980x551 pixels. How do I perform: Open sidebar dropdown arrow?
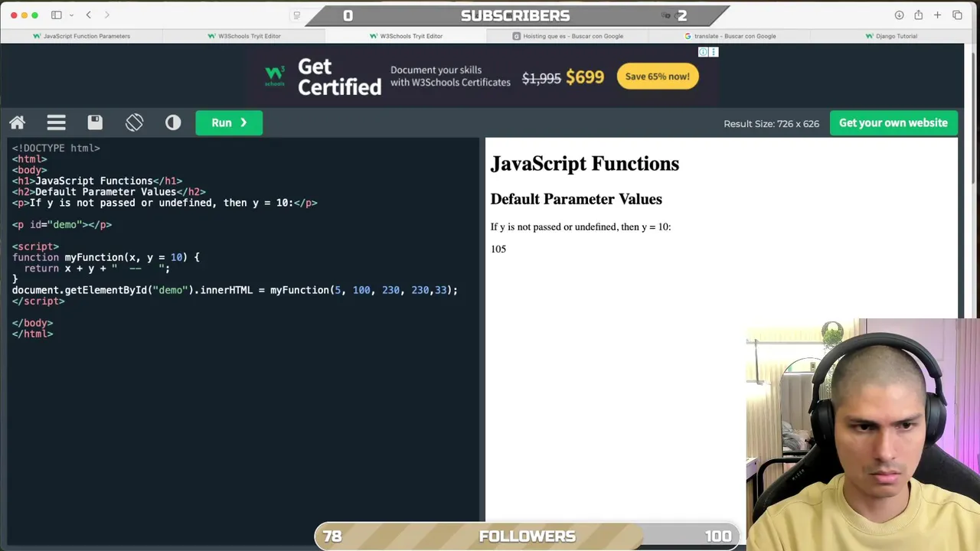[71, 15]
